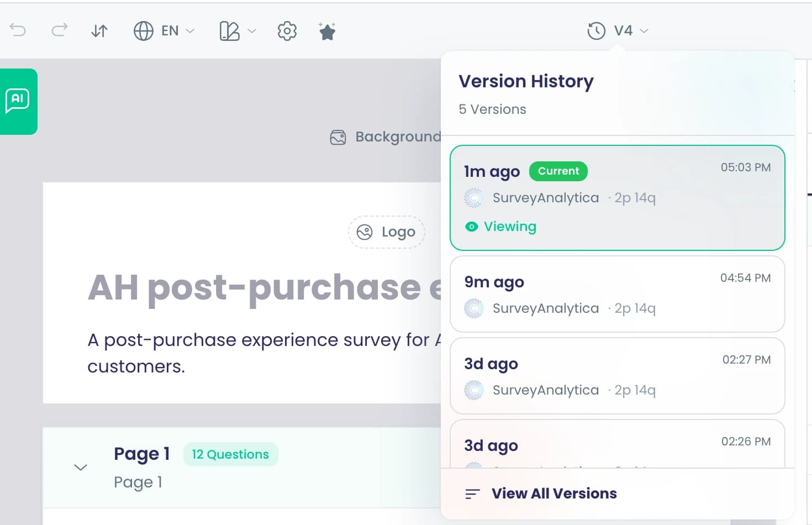Screen dimensions: 812x525
Task: Click the undo arrow icon
Action: [x=18, y=30]
